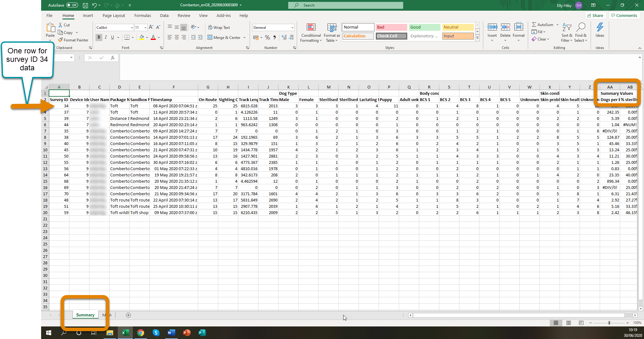
Task: Click the Format Painter brush
Action: (x=61, y=40)
